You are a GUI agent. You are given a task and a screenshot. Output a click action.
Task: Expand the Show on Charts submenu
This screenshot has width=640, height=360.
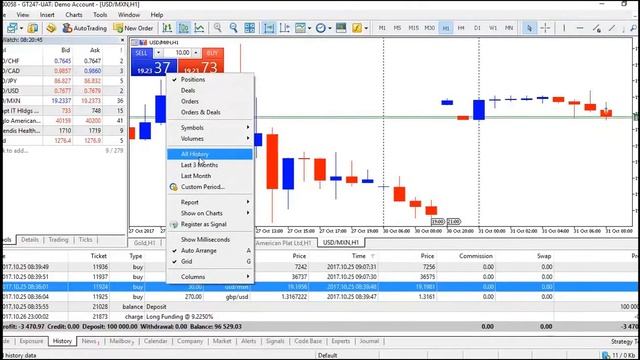(210, 213)
